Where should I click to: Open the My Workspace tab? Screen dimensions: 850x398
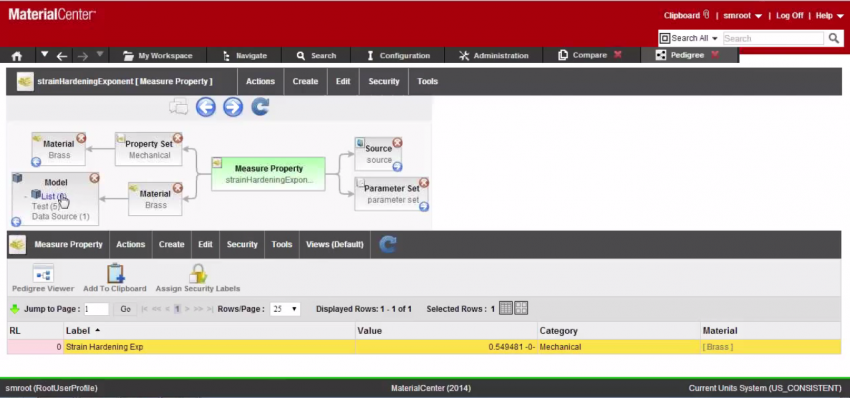click(x=158, y=55)
